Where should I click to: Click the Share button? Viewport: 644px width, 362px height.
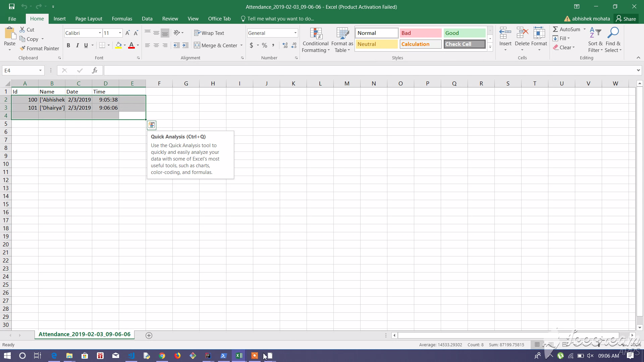(626, 19)
